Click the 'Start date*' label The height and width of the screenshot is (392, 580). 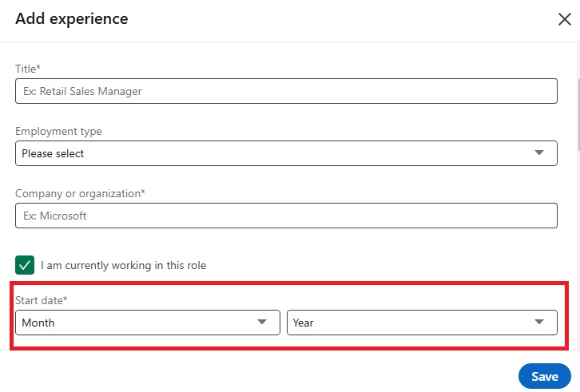coord(41,300)
